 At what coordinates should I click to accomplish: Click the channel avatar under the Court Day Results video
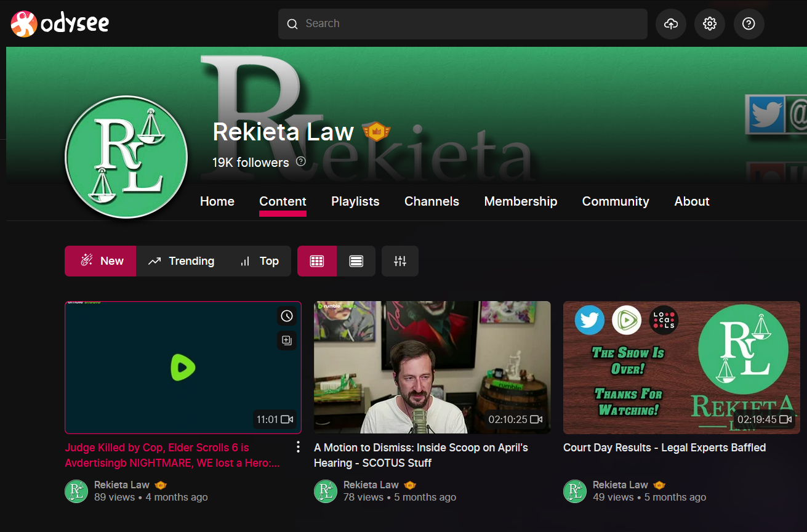pyautogui.click(x=575, y=491)
